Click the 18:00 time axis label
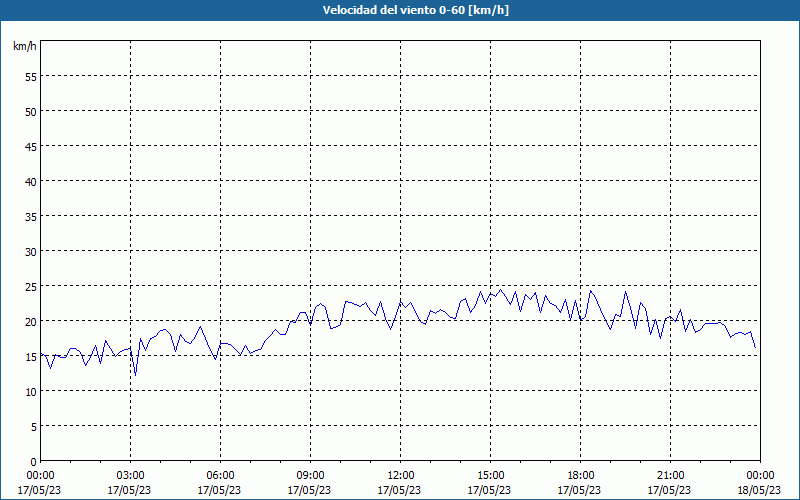 tap(581, 476)
